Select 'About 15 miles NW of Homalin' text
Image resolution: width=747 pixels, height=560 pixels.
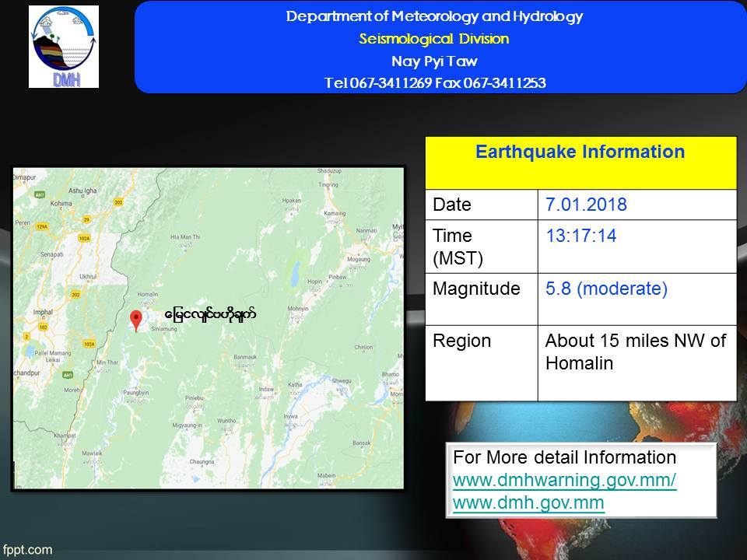(x=636, y=352)
